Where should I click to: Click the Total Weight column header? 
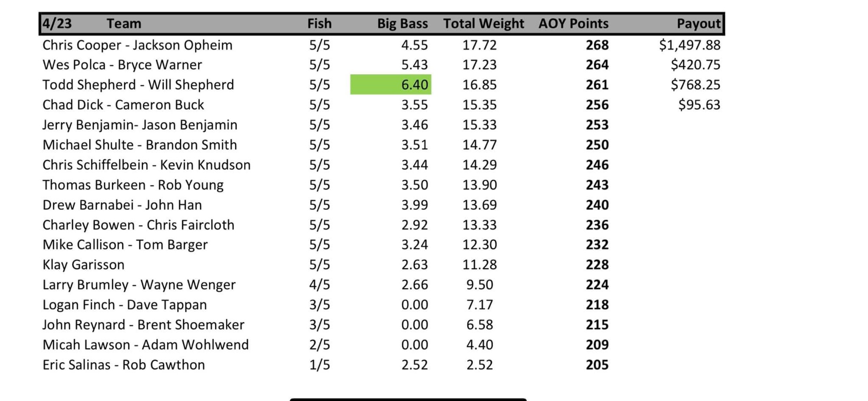[x=483, y=23]
